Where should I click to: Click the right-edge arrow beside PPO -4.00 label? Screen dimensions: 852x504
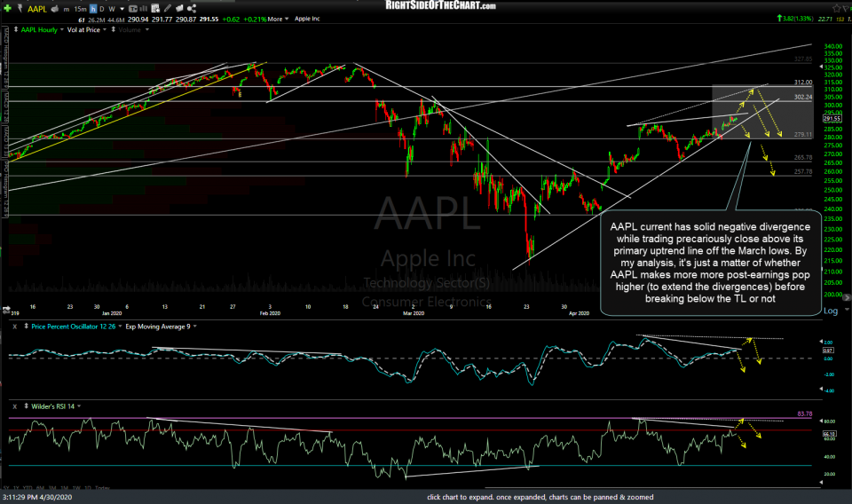(820, 390)
